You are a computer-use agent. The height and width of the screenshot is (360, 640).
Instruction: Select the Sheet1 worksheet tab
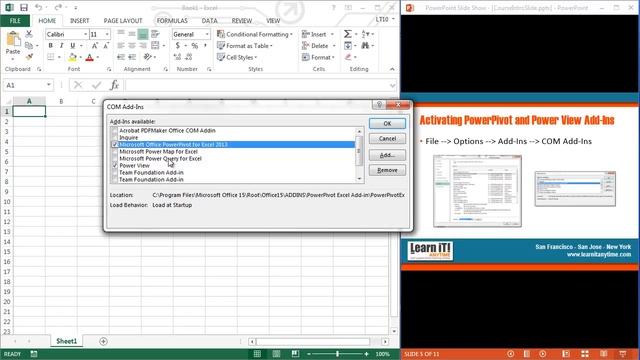(67, 341)
